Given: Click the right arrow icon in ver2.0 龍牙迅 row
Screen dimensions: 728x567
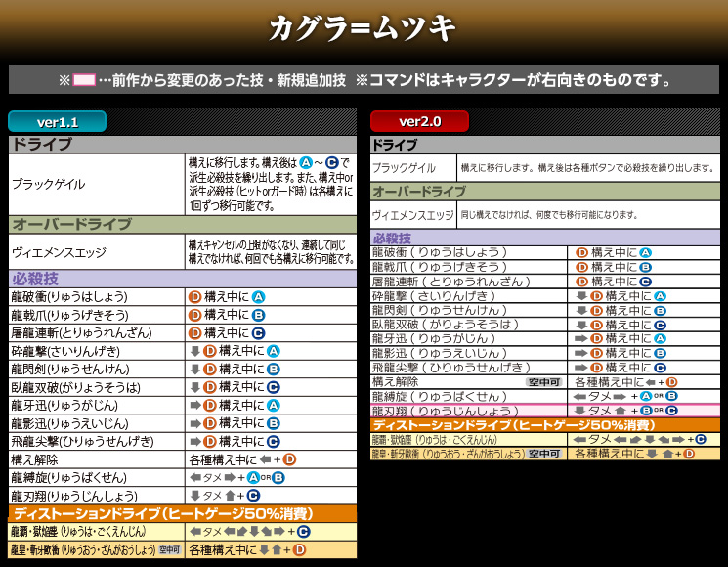Looking at the screenshot, I should point(581,339).
